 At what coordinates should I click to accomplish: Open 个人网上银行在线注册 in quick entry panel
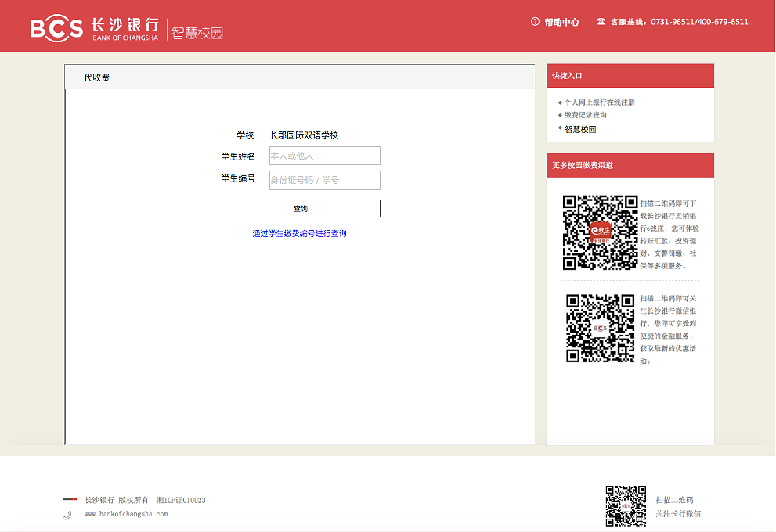click(599, 102)
